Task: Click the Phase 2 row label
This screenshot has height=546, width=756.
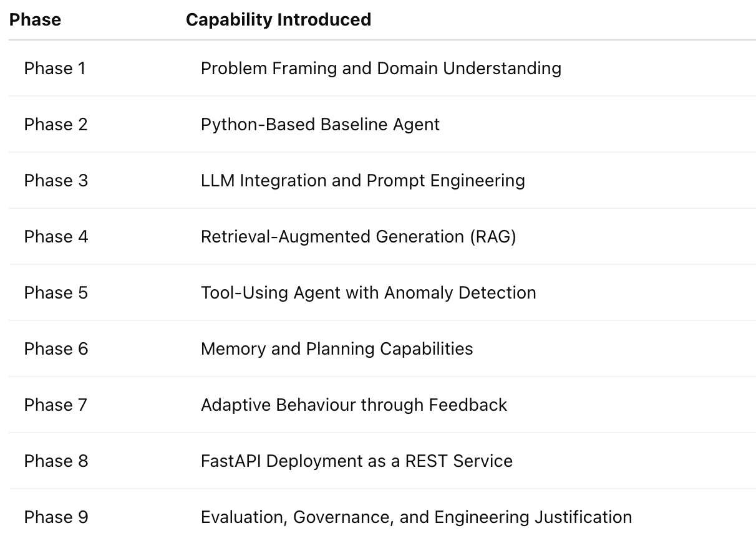Action: pos(56,125)
